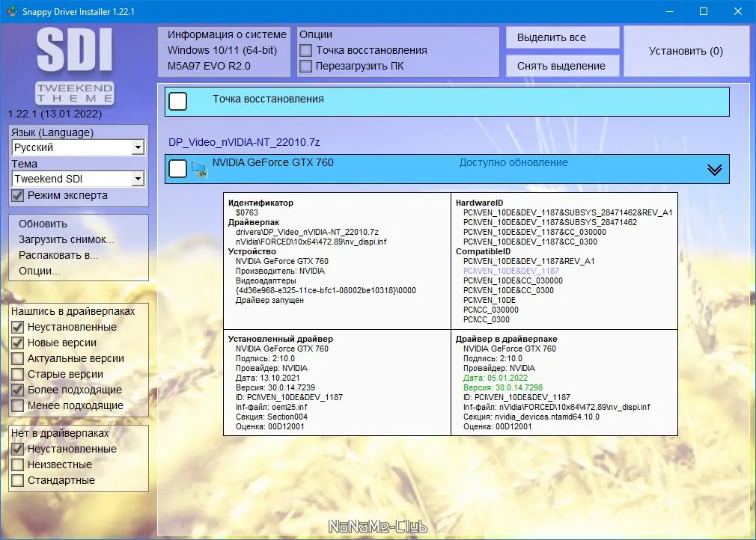Toggle Неустановленные under Нет в драйверпаках
The image size is (756, 540).
point(18,449)
